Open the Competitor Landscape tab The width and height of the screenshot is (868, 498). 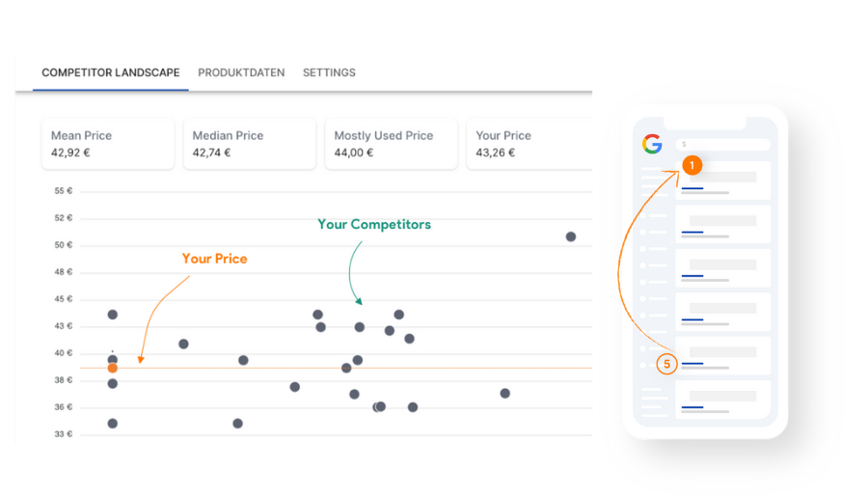[111, 72]
